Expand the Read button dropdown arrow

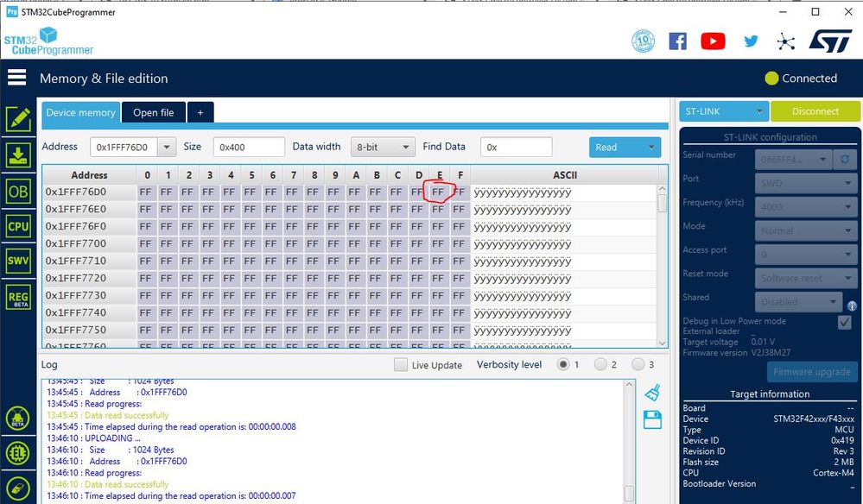coord(651,147)
